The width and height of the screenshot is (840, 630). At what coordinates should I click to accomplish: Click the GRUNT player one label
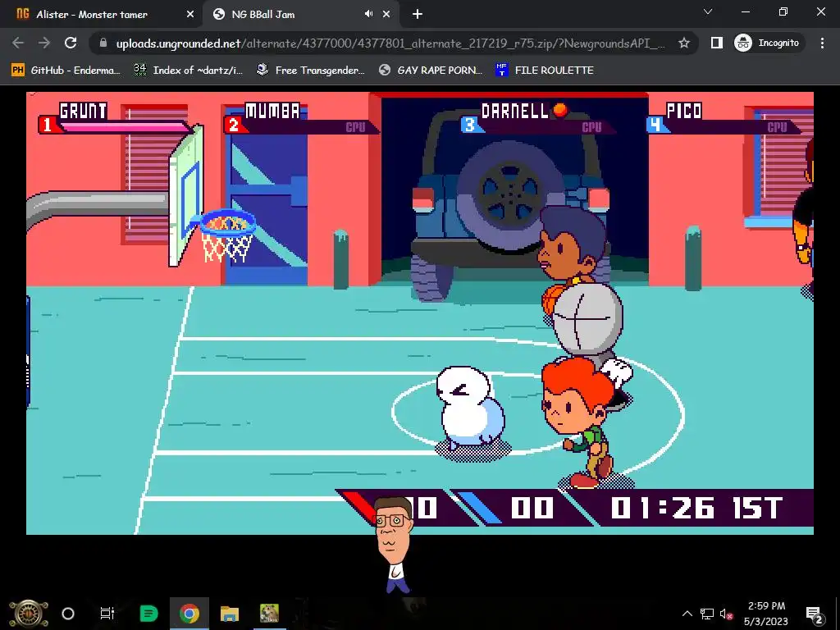[x=83, y=111]
